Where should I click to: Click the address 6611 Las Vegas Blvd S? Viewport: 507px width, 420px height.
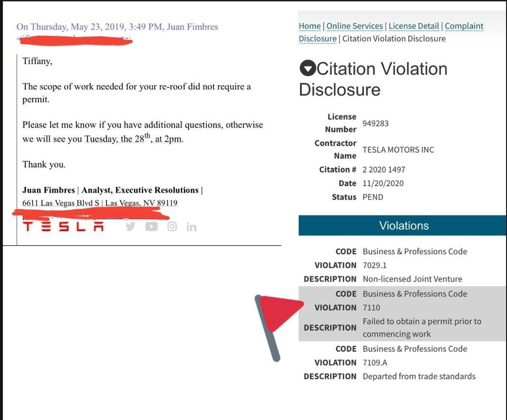60,203
